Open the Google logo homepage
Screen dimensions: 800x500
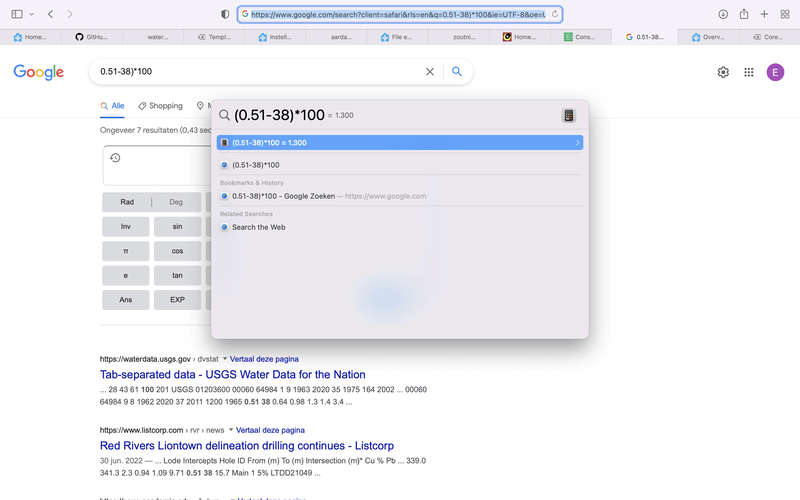point(39,72)
